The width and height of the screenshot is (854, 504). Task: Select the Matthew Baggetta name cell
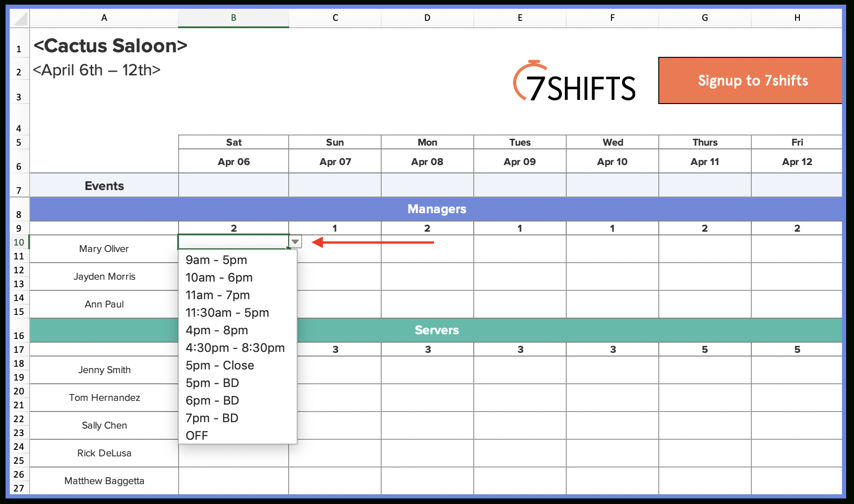point(104,481)
